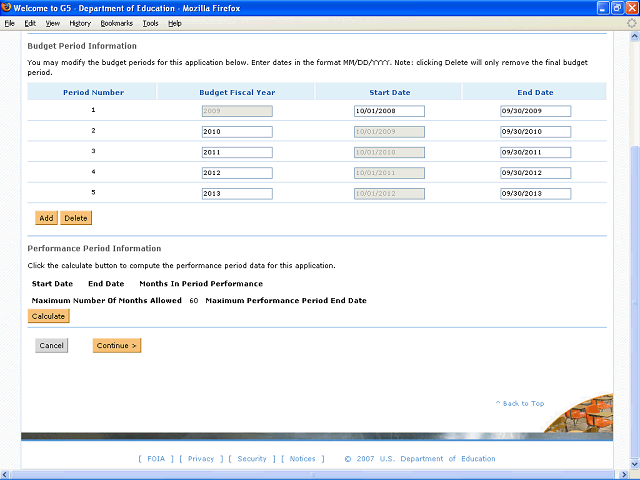This screenshot has height=480, width=640.
Task: Open the Tools menu
Action: click(151, 24)
